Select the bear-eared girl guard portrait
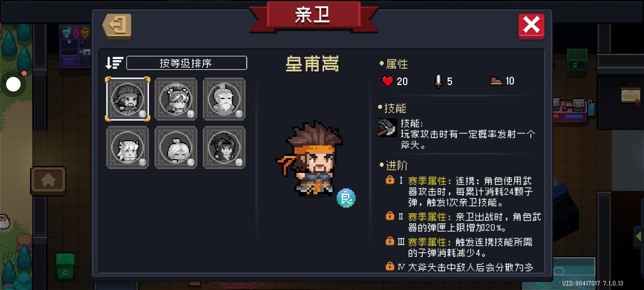 176,99
